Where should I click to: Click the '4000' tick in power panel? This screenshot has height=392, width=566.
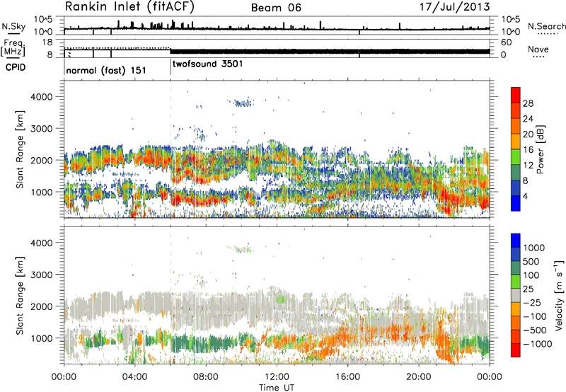coord(41,97)
